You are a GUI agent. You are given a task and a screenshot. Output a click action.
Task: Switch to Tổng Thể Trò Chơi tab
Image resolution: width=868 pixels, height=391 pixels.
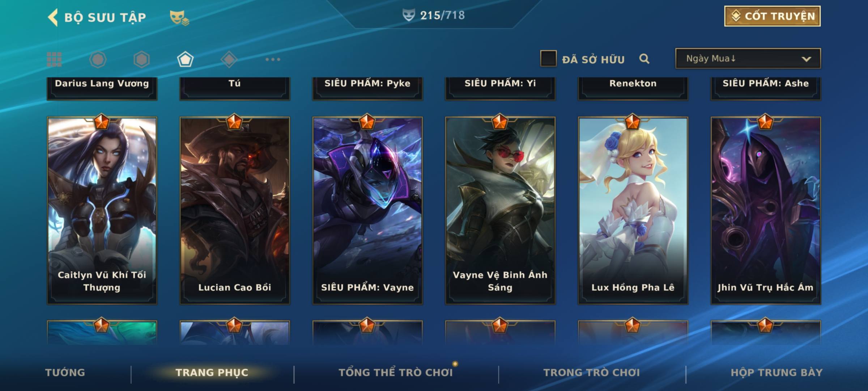(396, 373)
